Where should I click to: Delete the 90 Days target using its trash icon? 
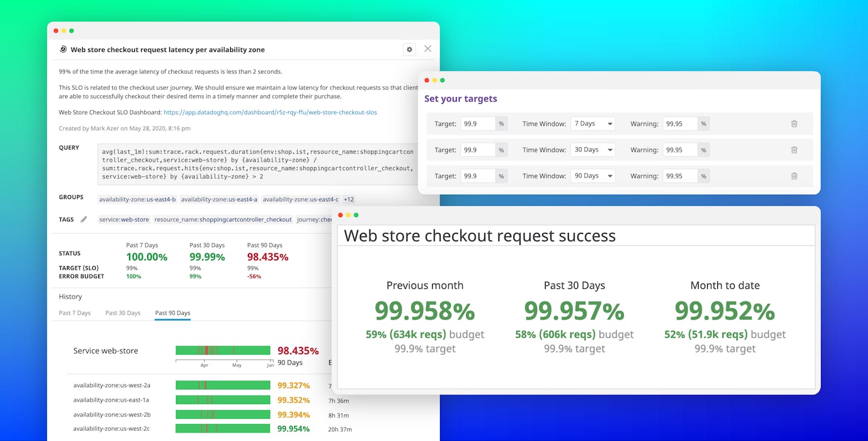pos(794,176)
